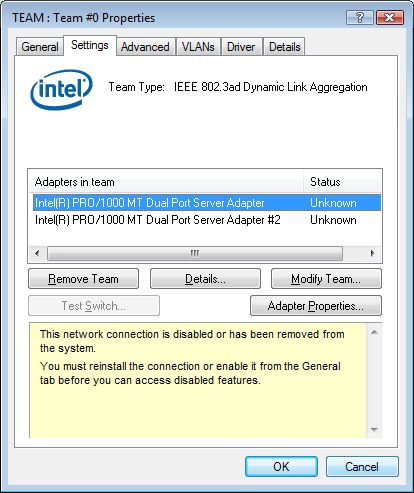Screen dimensions: 414x493
Task: Select Intel PRO/1000 MT Adapter #2 row
Action: point(207,220)
